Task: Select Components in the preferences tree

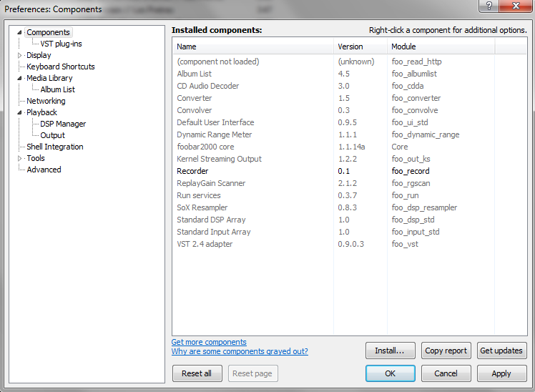Action: 48,32
